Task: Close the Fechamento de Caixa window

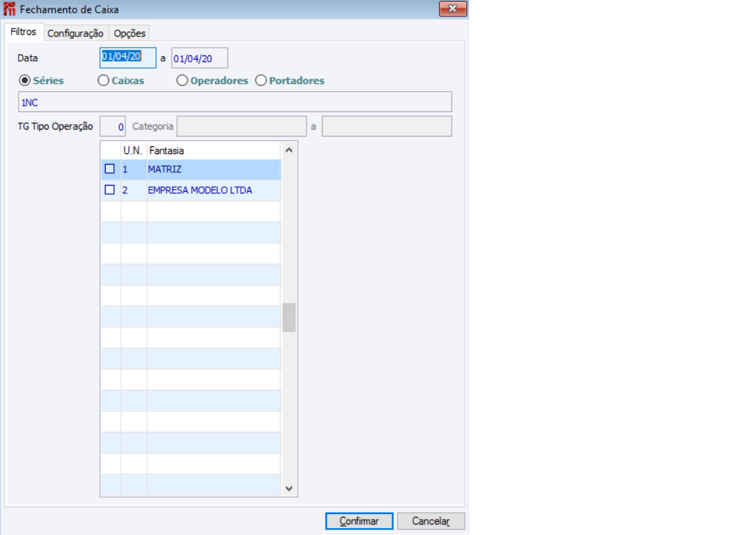Action: coord(453,8)
